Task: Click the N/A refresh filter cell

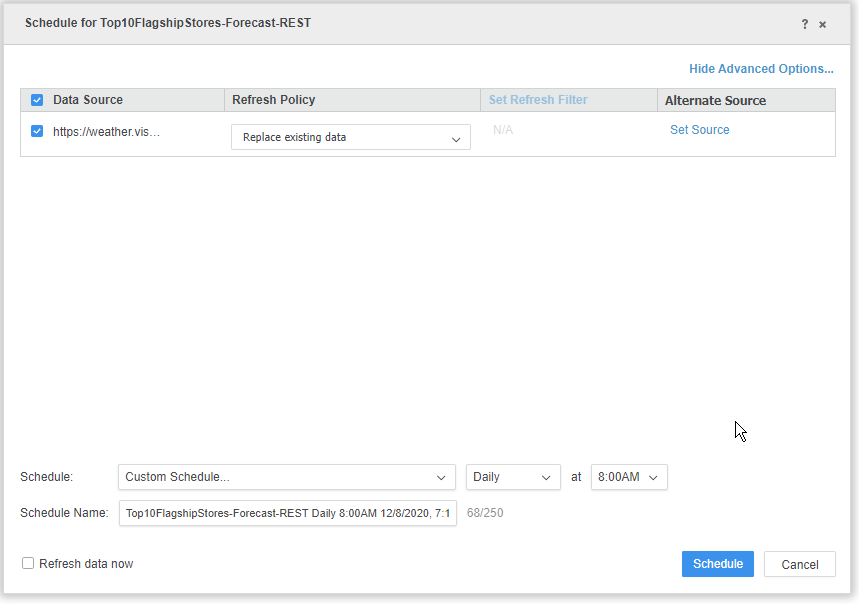Action: click(503, 130)
